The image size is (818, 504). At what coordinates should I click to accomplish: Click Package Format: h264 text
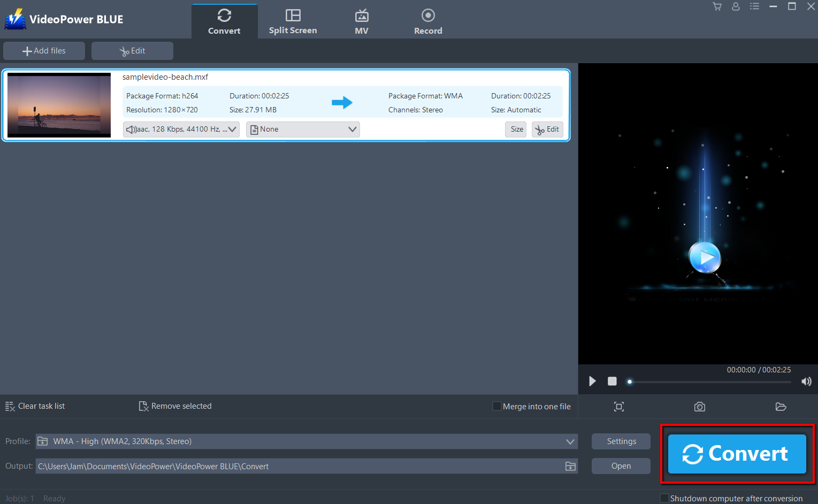click(162, 96)
